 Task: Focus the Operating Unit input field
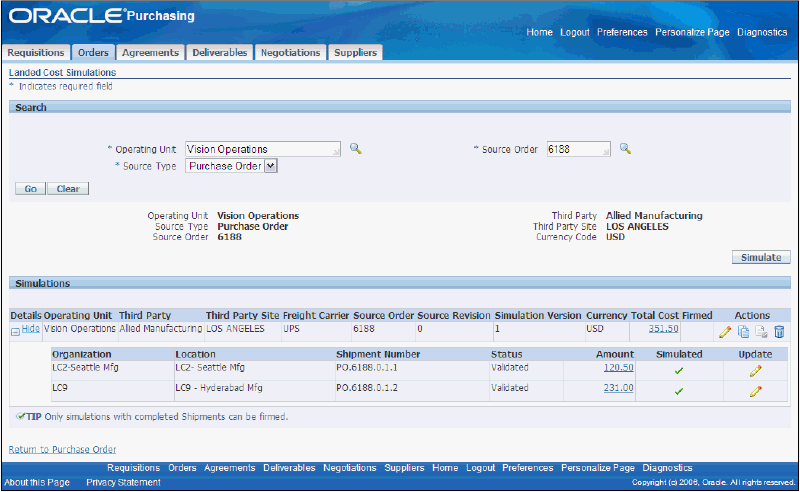263,149
